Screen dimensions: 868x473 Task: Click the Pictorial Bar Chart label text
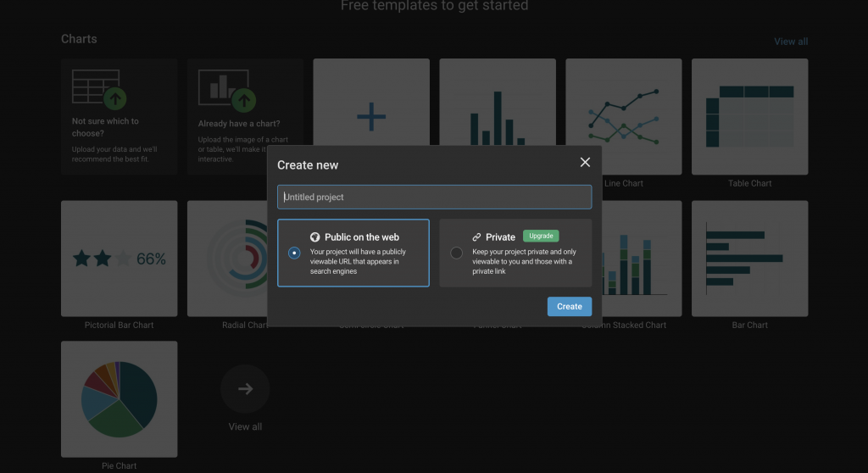(x=119, y=326)
